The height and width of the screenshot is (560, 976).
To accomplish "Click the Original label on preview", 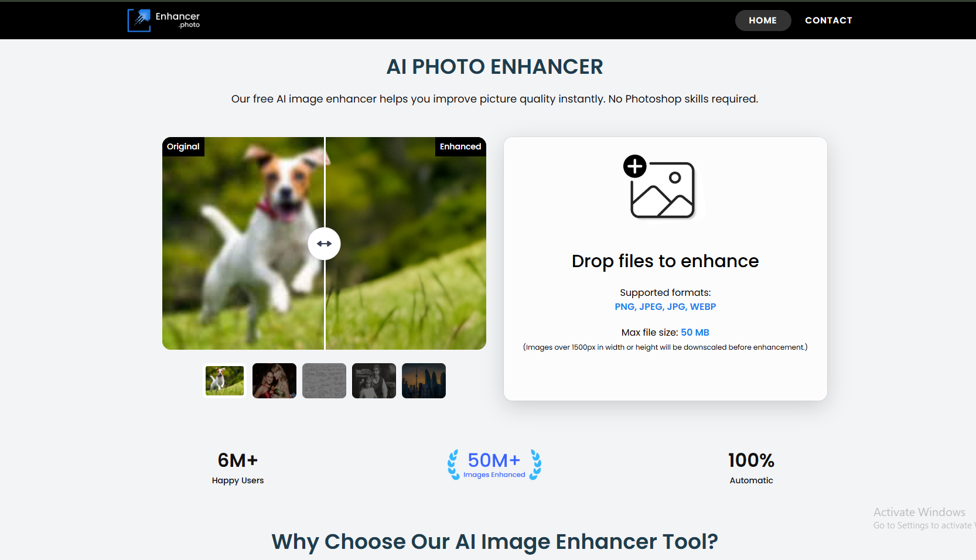I will [x=183, y=146].
